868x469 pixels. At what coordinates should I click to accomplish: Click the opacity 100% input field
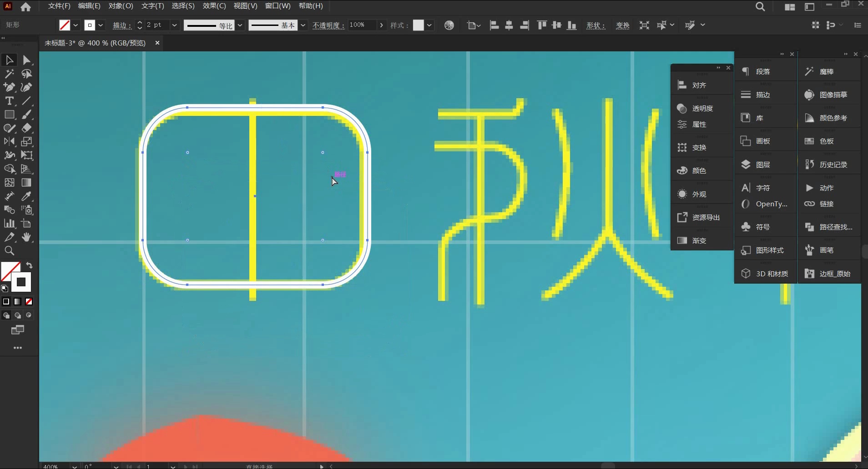362,25
